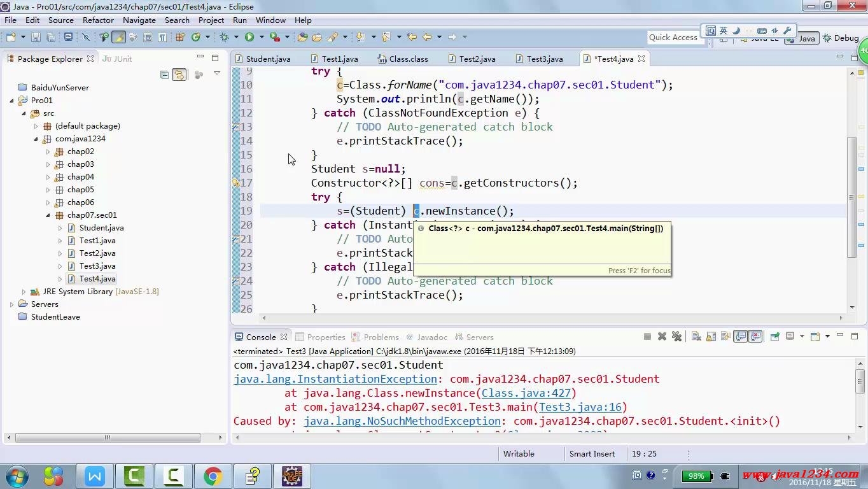Toggle Word Wrap in Console toolbar
This screenshot has width=868, height=489.
coord(725,336)
